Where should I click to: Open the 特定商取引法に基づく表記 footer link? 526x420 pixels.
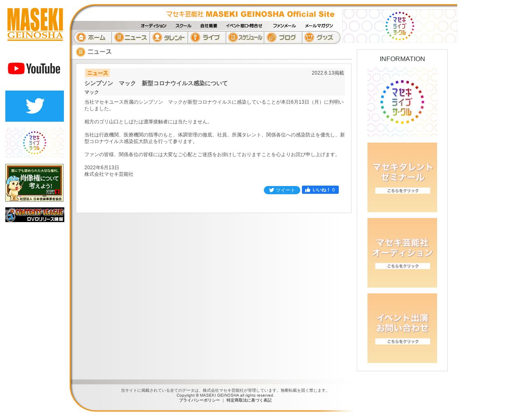(x=249, y=400)
